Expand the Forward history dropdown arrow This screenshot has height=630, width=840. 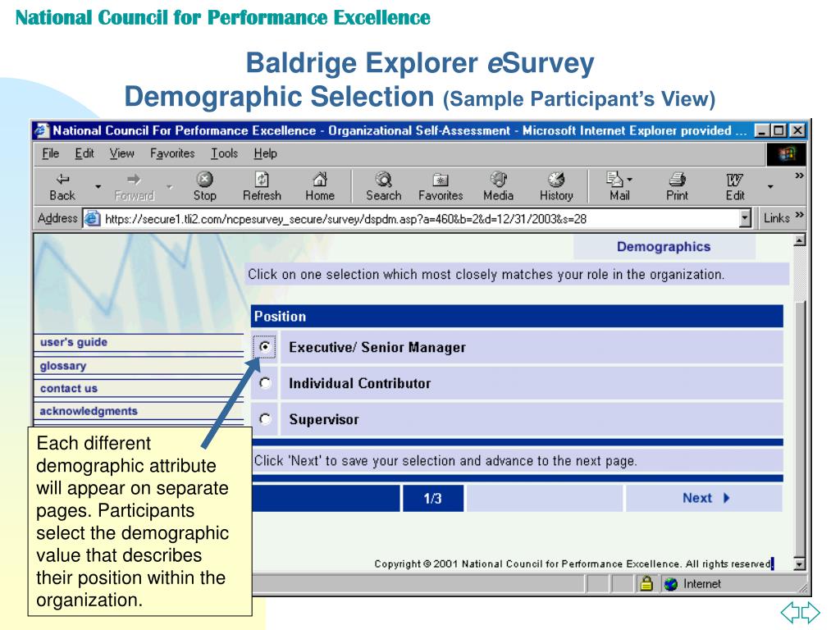tap(169, 186)
